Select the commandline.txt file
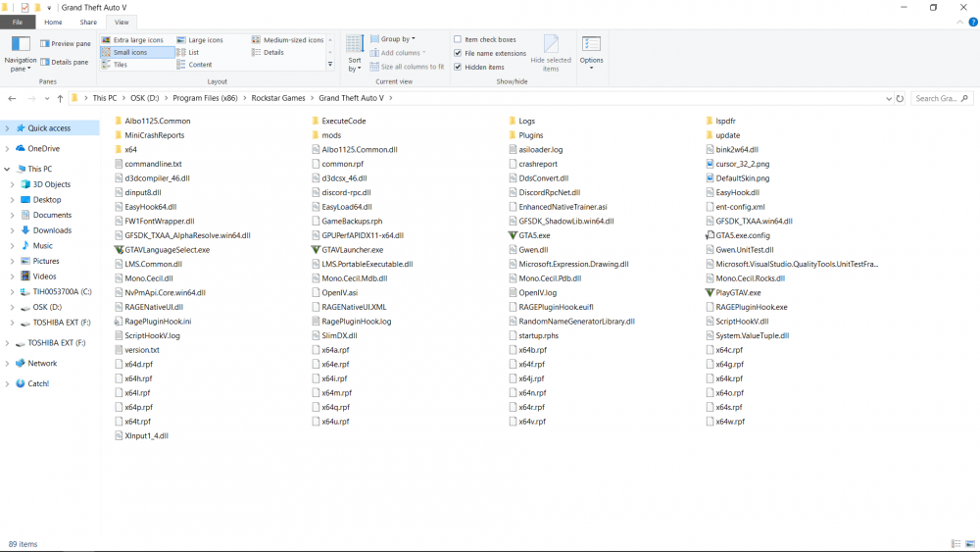Screen dimensions: 980x552 pyautogui.click(x=153, y=164)
